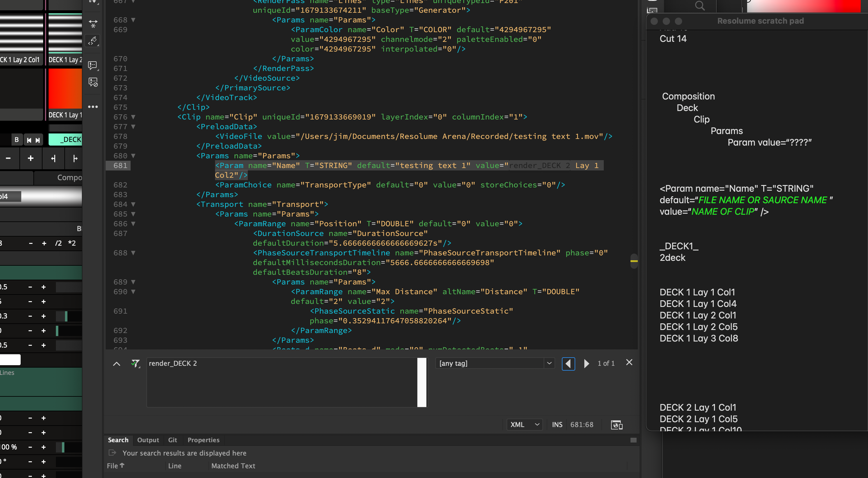Viewport: 868px width, 478px height.
Task: Collapse the find bar with chevron up
Action: (x=117, y=364)
